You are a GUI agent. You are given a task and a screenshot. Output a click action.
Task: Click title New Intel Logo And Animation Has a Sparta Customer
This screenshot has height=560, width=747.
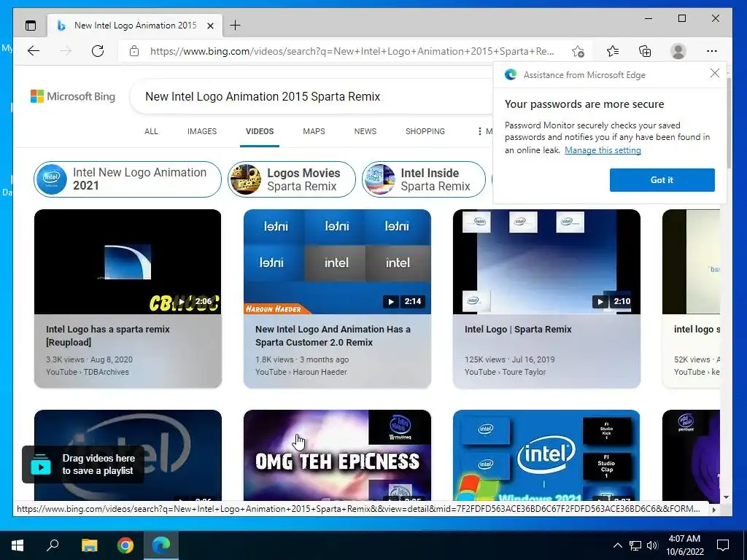333,335
